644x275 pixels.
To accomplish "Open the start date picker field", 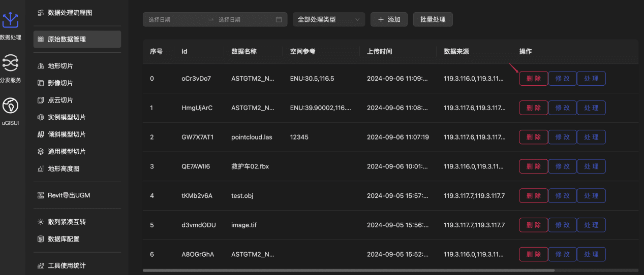I will tap(175, 20).
